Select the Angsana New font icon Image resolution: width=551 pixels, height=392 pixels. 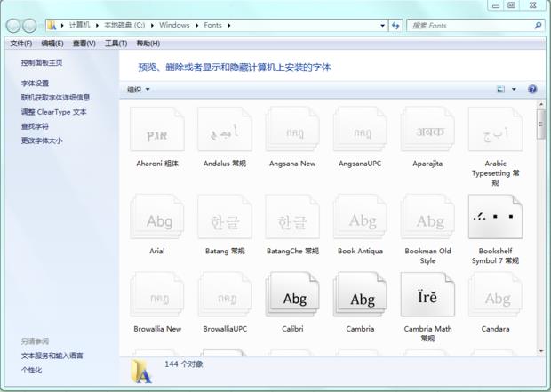click(292, 129)
